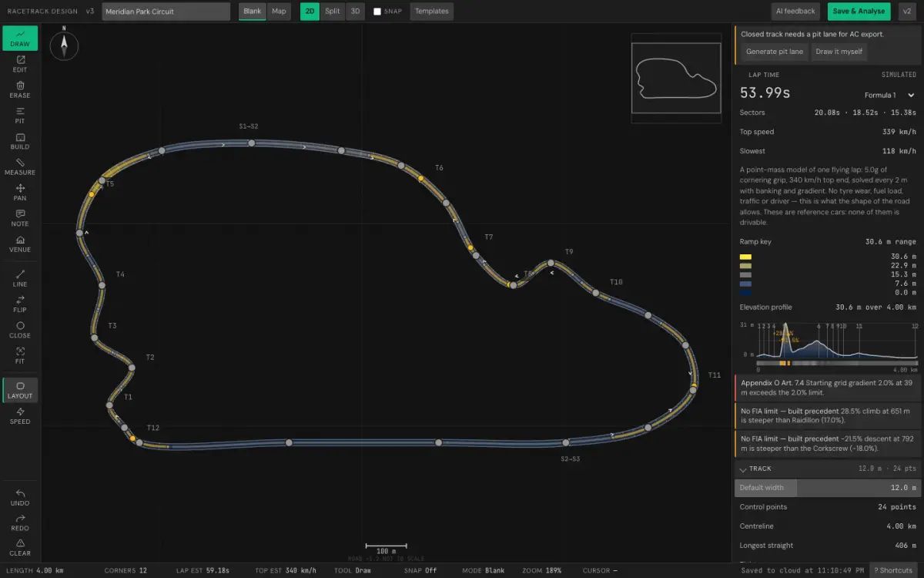
Task: Switch to Layout mode
Action: click(20, 391)
